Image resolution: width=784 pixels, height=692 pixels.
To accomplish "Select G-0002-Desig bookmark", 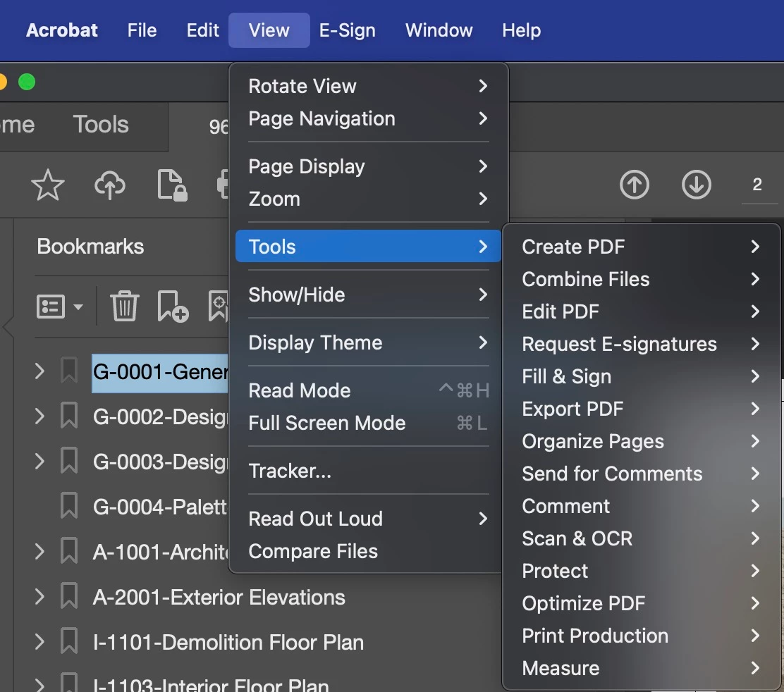I will [161, 417].
